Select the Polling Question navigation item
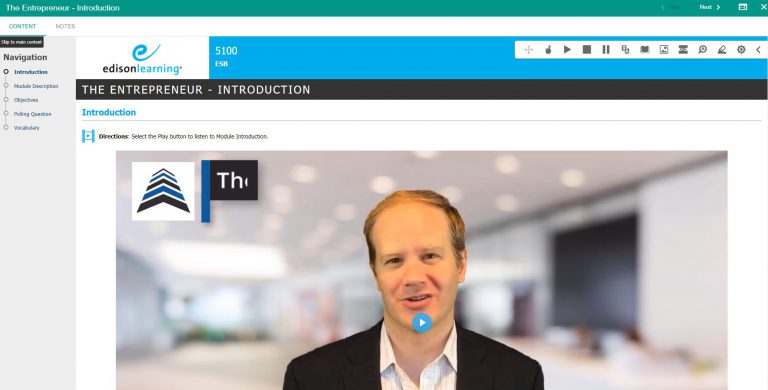Viewport: 768px width, 390px height. (x=32, y=114)
